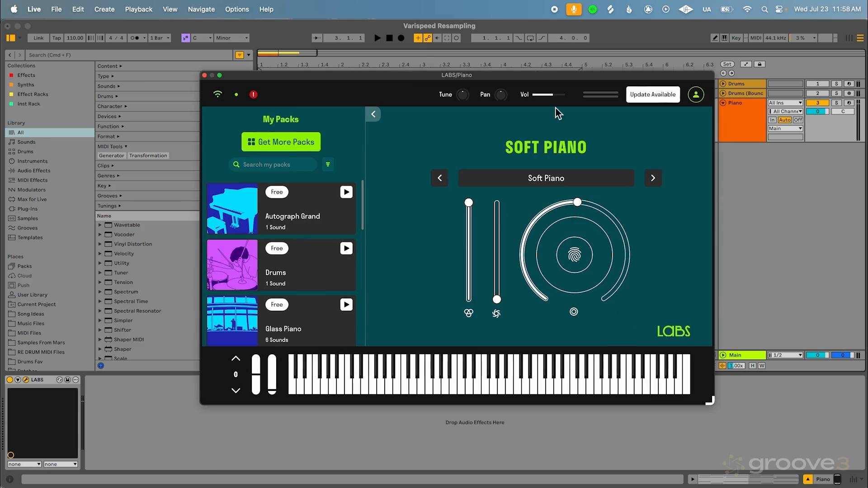Image resolution: width=868 pixels, height=488 pixels.
Task: Open the All Ins input dropdown
Action: (785, 103)
